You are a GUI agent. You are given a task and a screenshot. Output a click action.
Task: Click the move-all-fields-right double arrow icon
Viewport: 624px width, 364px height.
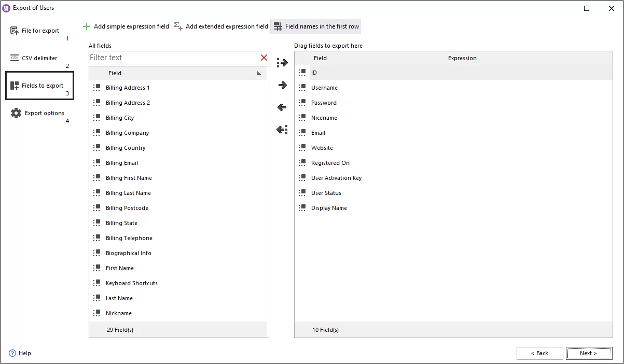(x=282, y=62)
